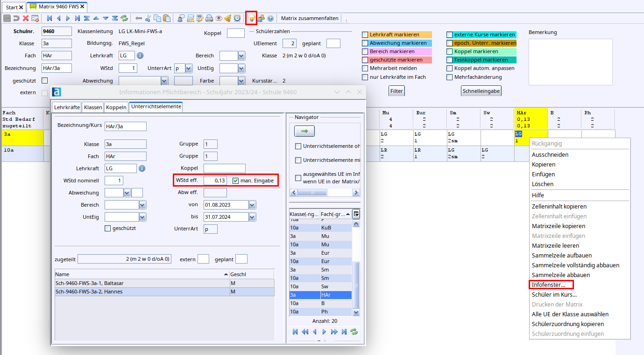Open Abweichung dropdown in main form

165,81
